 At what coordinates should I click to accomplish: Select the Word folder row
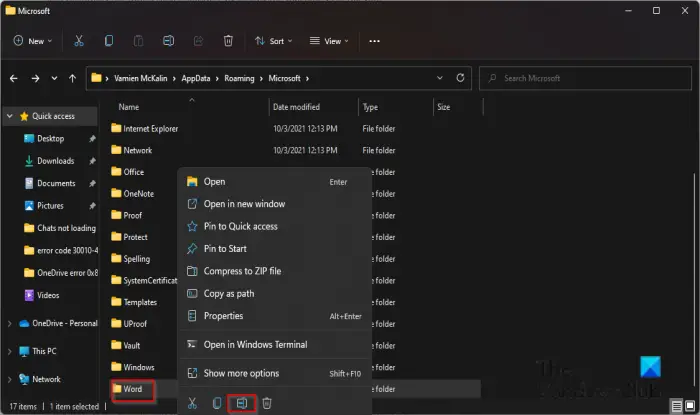(x=133, y=389)
